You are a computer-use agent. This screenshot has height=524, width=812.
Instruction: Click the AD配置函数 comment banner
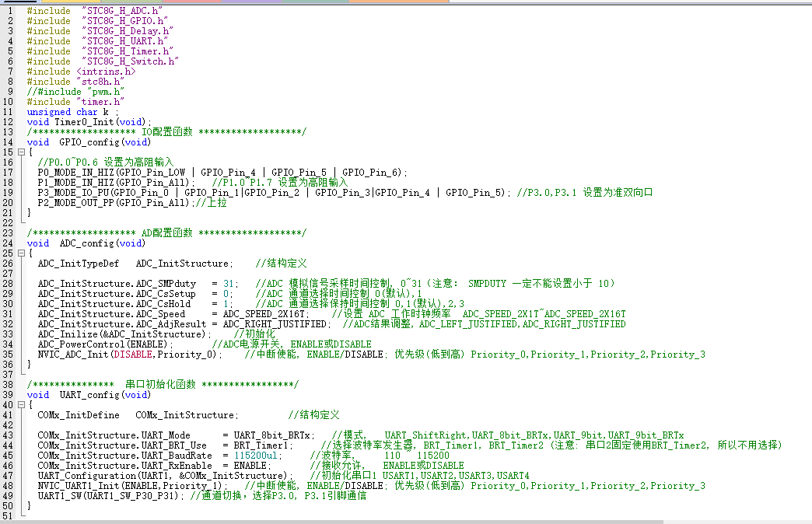click(166, 233)
